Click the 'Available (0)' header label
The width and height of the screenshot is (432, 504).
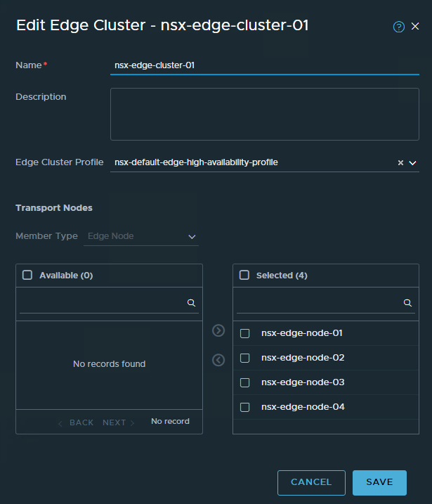pyautogui.click(x=66, y=276)
